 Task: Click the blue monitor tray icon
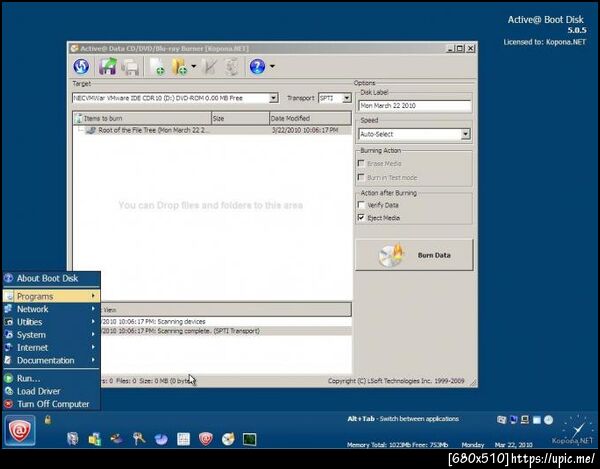click(x=513, y=420)
